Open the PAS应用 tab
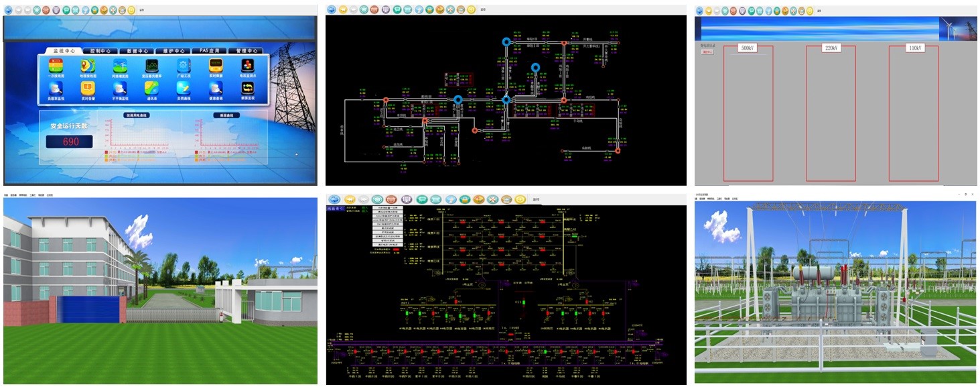Screen dimensions: 980x387 coord(209,50)
